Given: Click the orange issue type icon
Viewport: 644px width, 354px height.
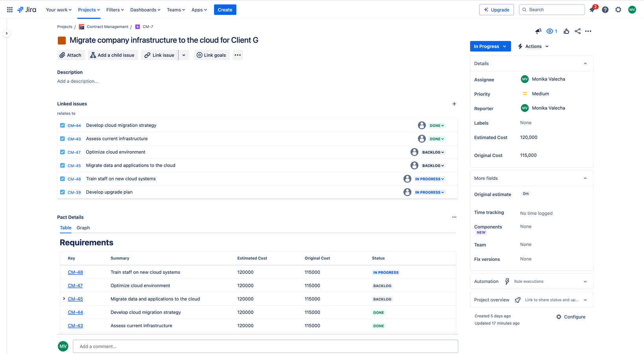Looking at the screenshot, I should (x=62, y=41).
